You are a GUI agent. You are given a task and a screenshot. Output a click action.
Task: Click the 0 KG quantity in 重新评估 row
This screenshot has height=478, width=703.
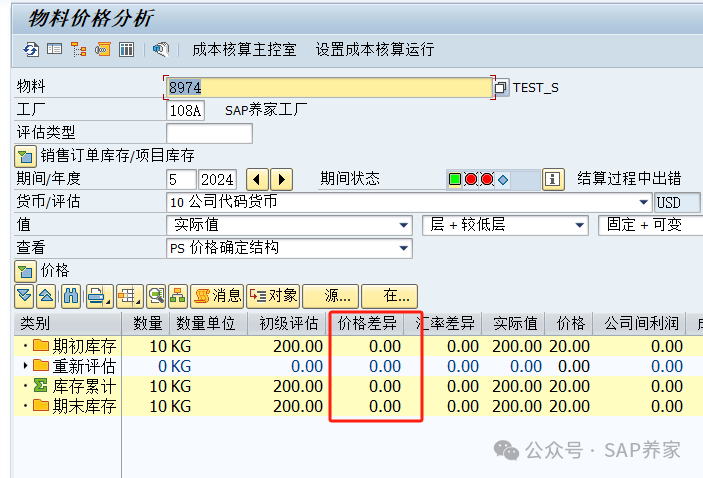click(174, 366)
